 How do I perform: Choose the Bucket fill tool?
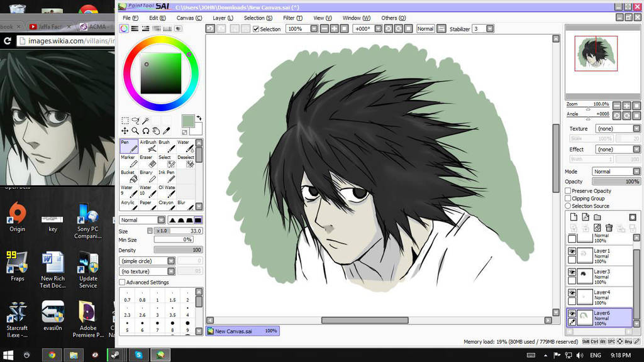pyautogui.click(x=128, y=176)
